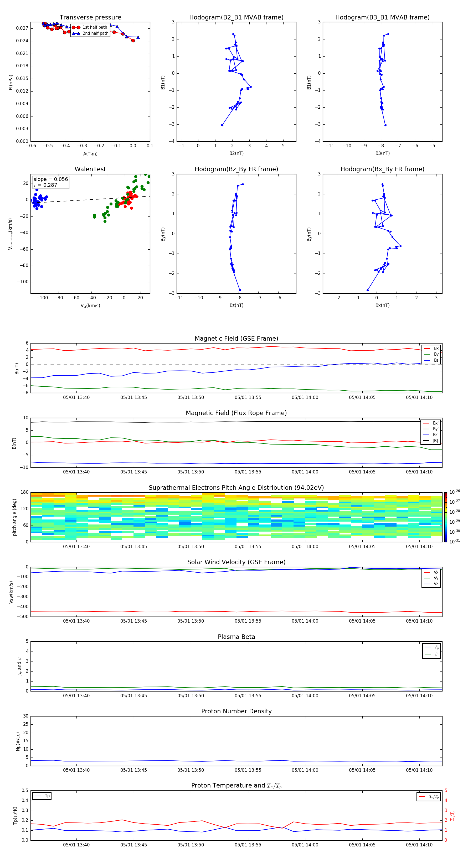Click the 'Magnetic Field (Flux Rope Frame)' title
The image size is (473, 868).
click(236, 413)
